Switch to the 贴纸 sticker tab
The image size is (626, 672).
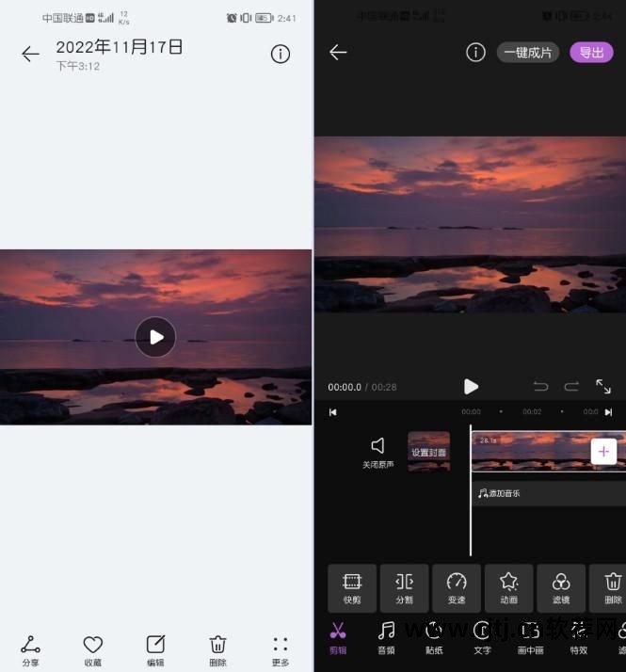coord(434,638)
